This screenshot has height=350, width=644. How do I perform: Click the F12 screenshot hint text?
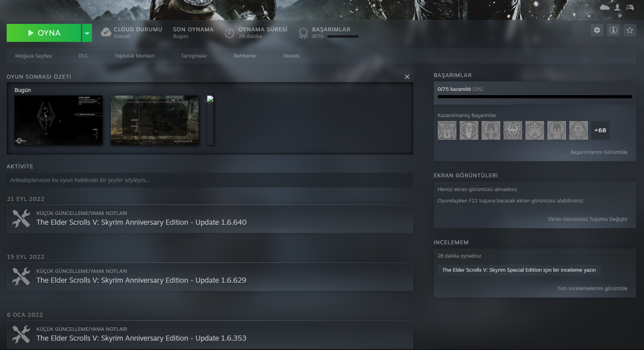[511, 201]
